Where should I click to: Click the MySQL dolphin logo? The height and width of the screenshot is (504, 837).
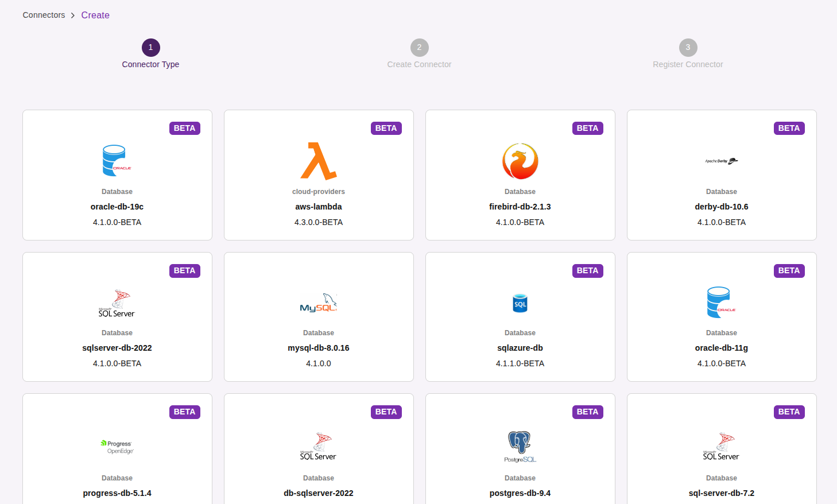click(318, 303)
